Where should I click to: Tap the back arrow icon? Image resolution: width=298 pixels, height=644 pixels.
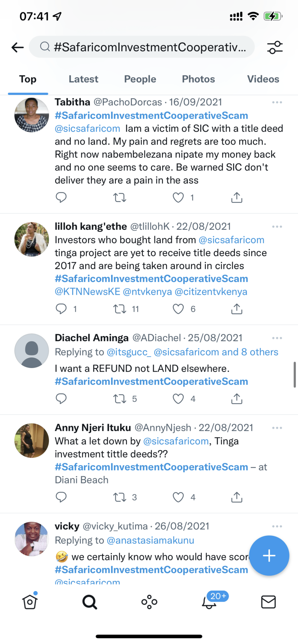17,47
